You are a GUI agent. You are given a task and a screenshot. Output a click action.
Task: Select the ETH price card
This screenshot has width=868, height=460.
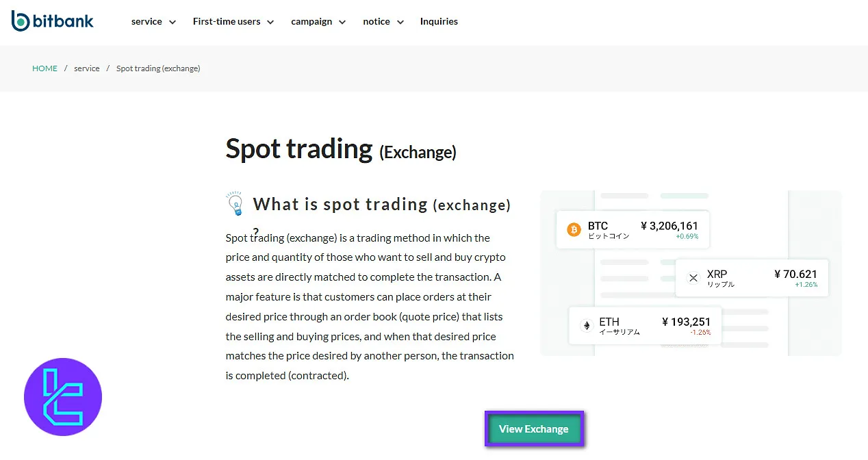coord(645,326)
